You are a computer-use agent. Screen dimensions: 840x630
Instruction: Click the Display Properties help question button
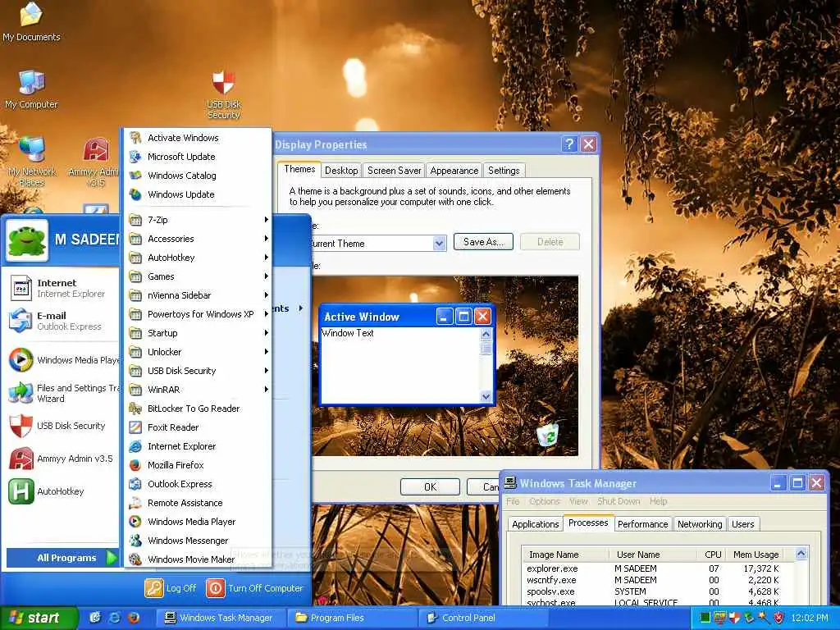click(x=569, y=144)
